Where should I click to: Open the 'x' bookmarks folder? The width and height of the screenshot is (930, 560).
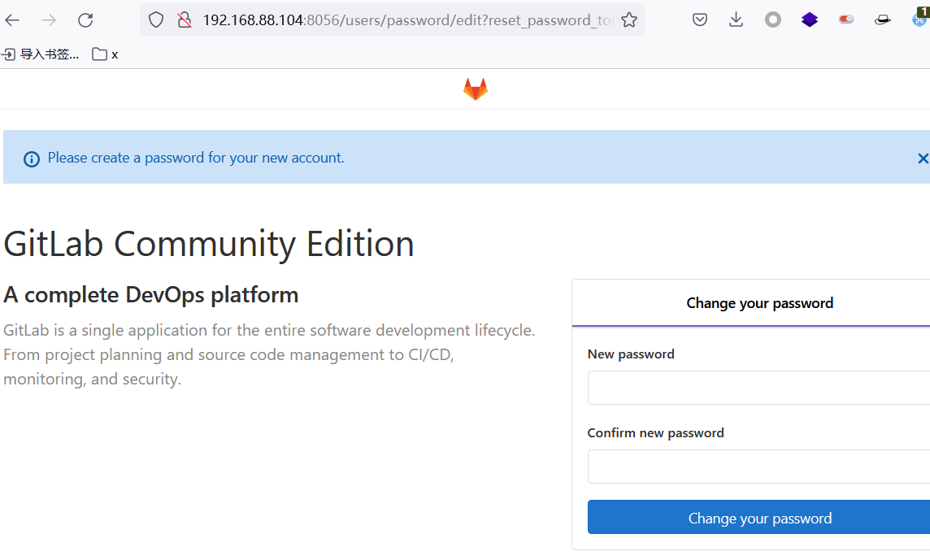105,54
